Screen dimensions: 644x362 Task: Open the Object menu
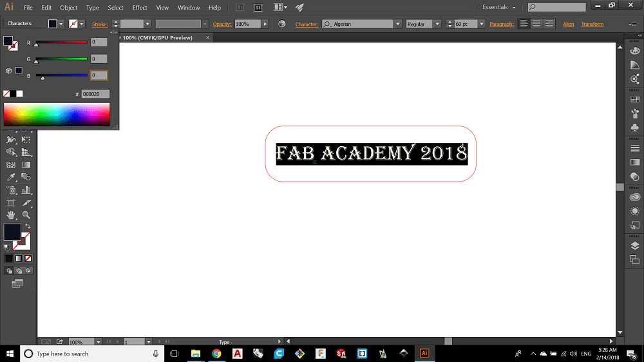click(x=69, y=7)
